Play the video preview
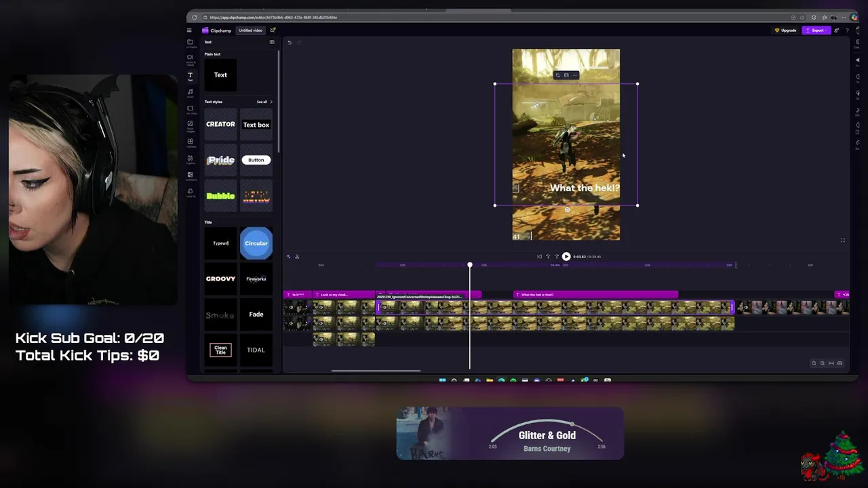Viewport: 868px width, 488px height. [566, 257]
